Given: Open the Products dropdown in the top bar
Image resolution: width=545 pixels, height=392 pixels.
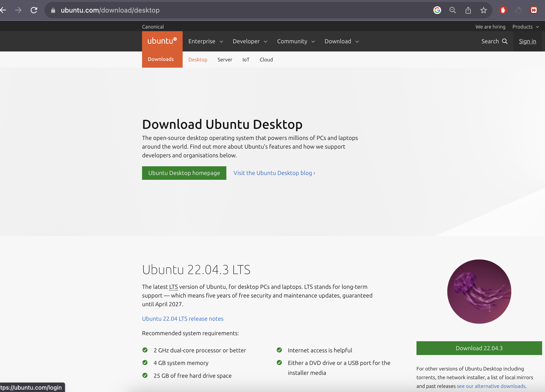Looking at the screenshot, I should click(526, 27).
